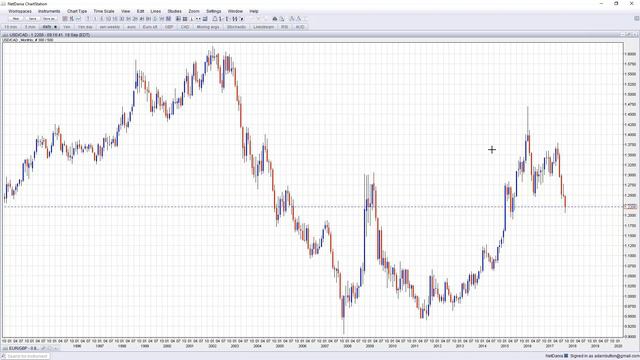Click the Signed in as status text
Image resolution: width=640 pixels, height=360 pixels.
click(x=605, y=356)
